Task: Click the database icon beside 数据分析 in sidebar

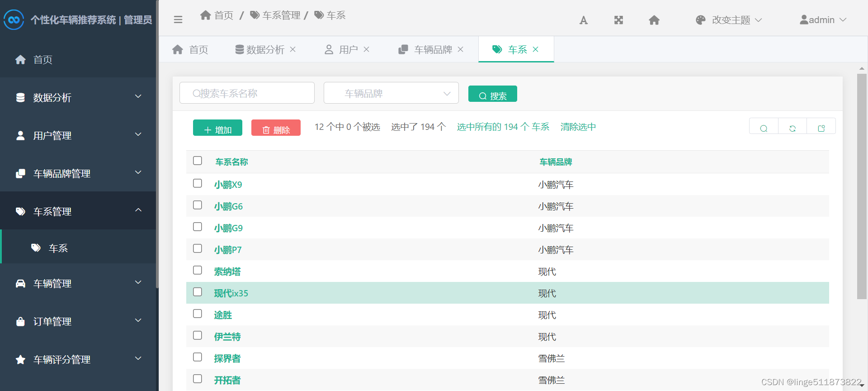Action: [x=20, y=97]
